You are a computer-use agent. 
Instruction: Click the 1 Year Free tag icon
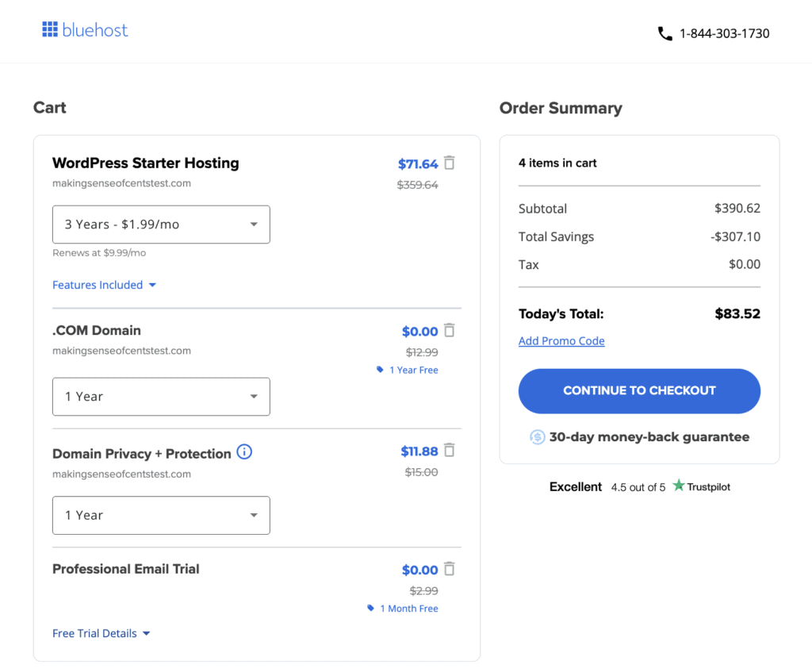pos(380,370)
